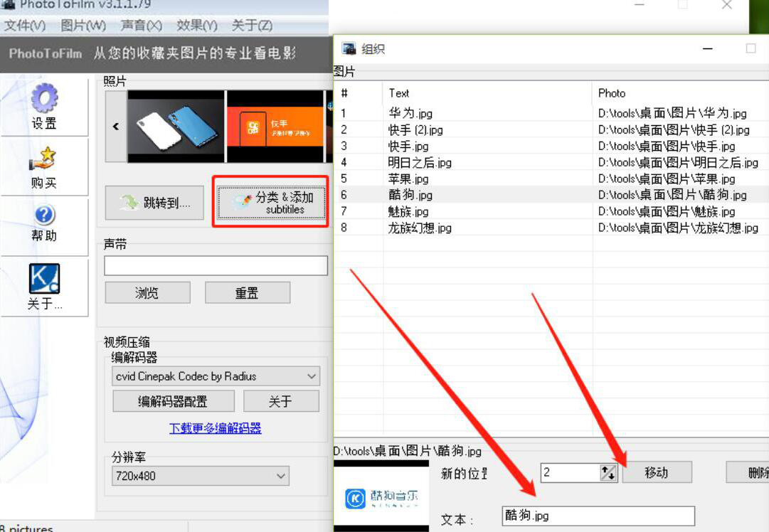Open the 图片(W) menu
Screen dimensions: 769x532
pos(83,26)
